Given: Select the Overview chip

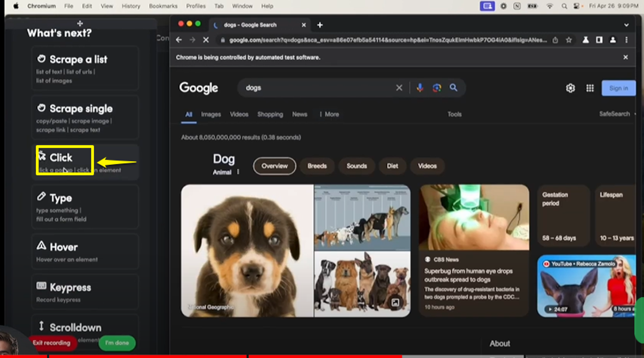Looking at the screenshot, I should coord(275,166).
